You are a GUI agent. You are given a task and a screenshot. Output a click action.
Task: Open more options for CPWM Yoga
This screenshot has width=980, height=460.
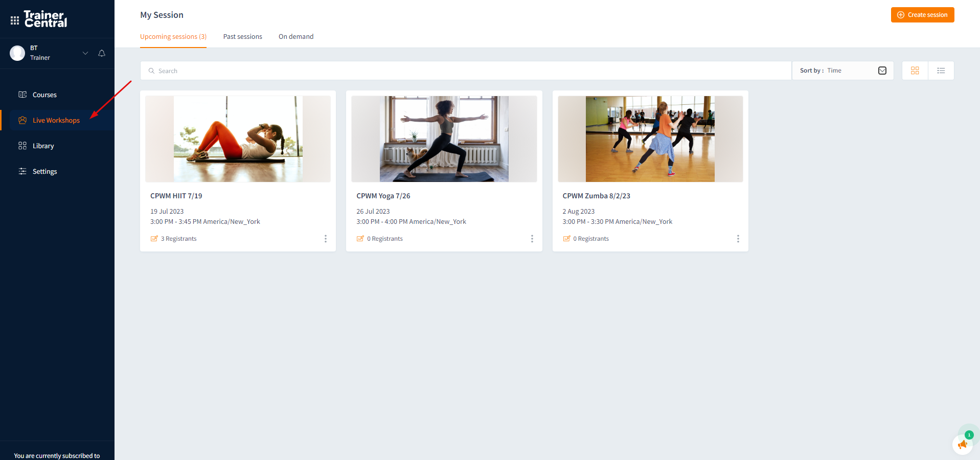click(x=532, y=239)
